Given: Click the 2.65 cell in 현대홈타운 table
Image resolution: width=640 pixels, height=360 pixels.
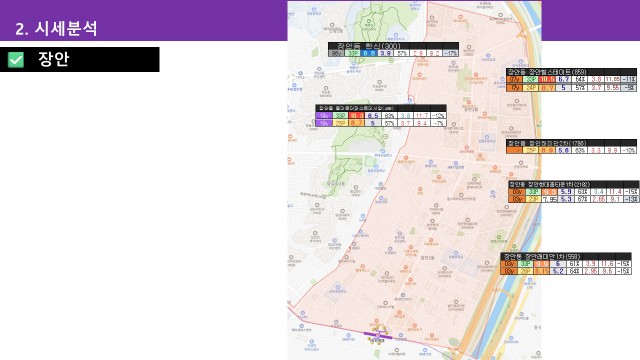Looking at the screenshot, I should click(x=598, y=199).
